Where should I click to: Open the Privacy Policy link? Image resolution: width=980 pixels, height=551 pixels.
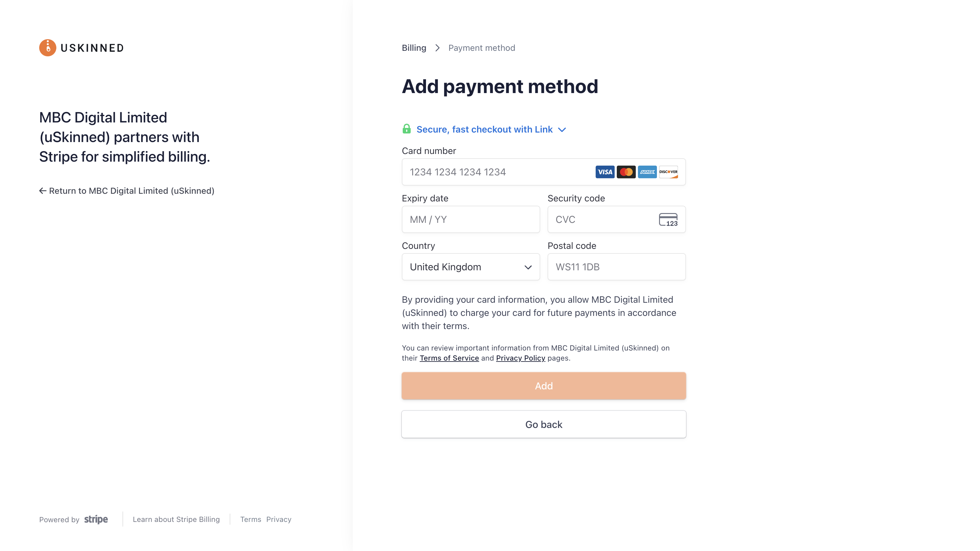click(520, 358)
